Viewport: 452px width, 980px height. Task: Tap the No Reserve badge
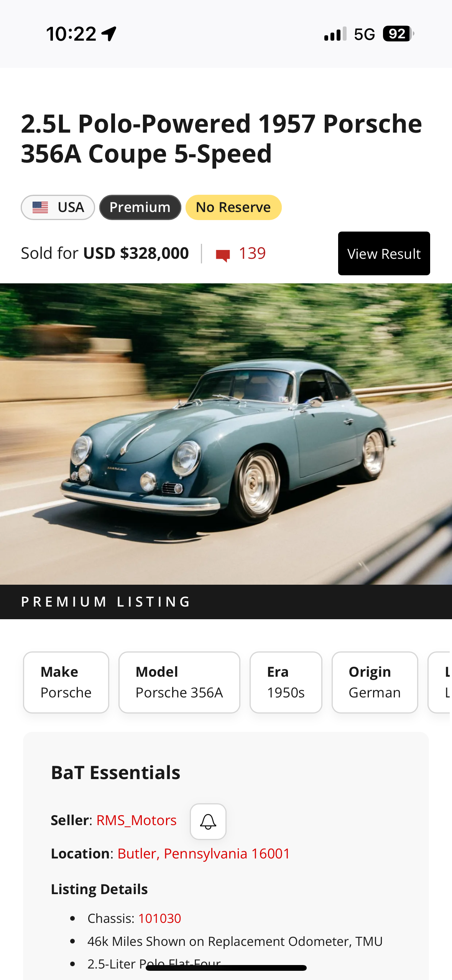click(233, 207)
